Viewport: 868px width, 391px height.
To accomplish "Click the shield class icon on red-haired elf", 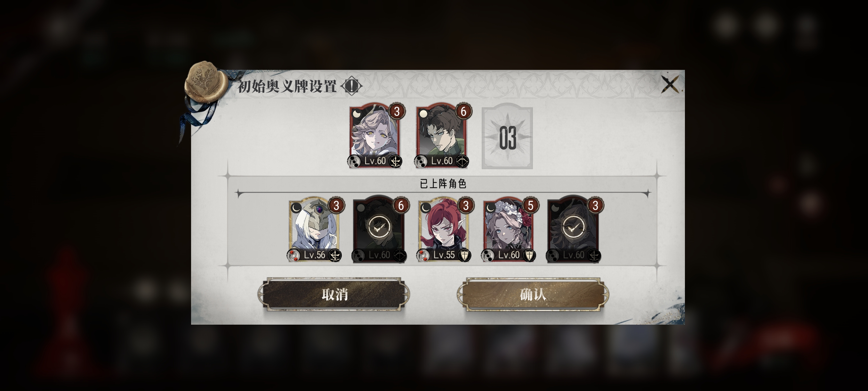I will click(465, 255).
